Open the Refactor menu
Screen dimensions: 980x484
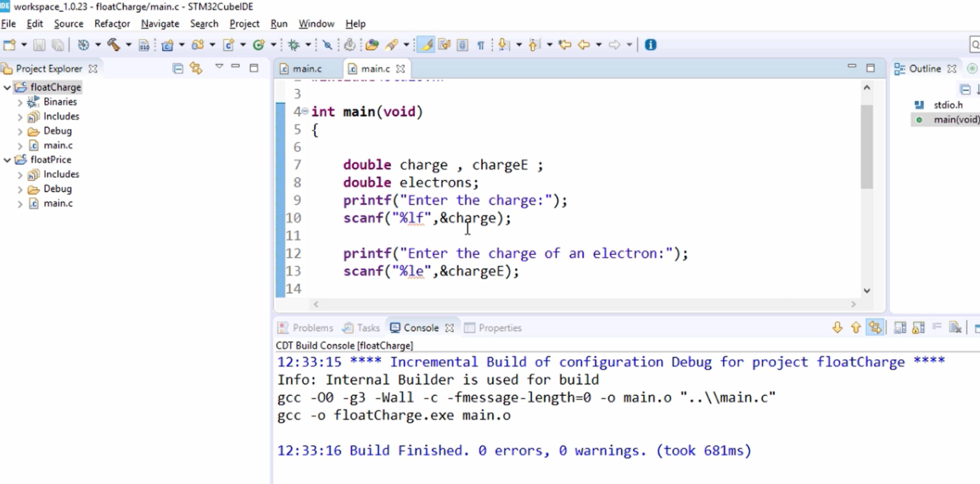[x=112, y=24]
